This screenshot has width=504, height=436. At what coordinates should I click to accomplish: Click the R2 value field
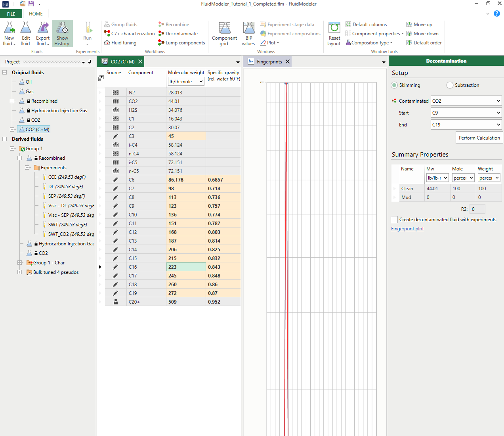(x=477, y=209)
